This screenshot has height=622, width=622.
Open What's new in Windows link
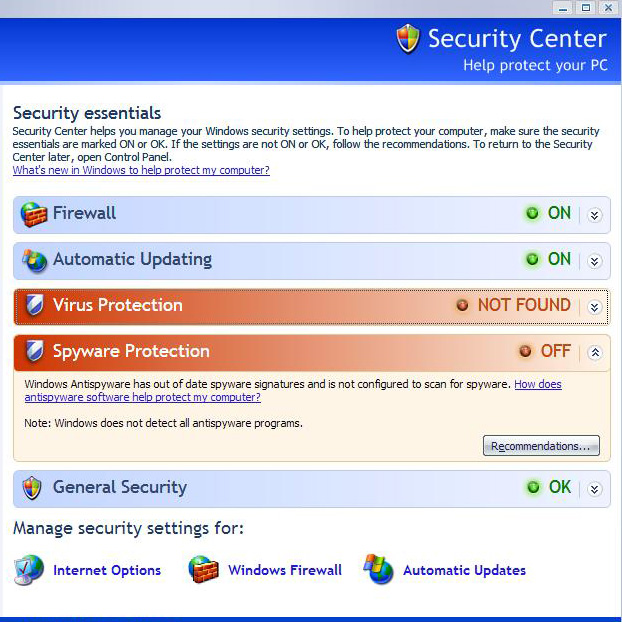click(141, 170)
